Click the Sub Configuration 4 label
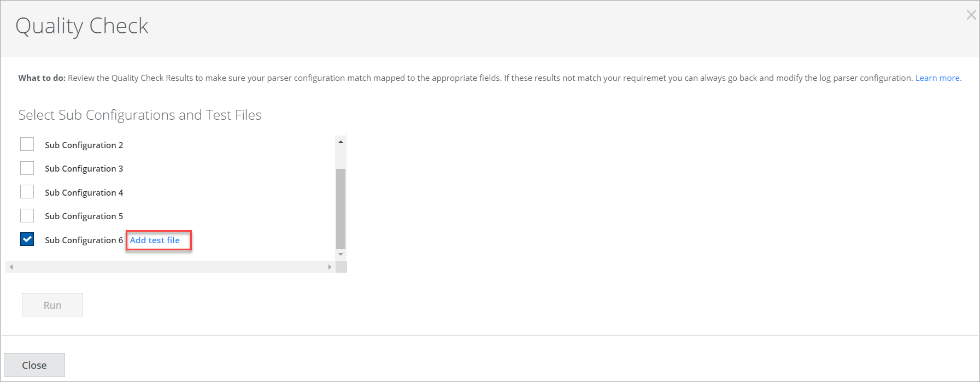 84,192
